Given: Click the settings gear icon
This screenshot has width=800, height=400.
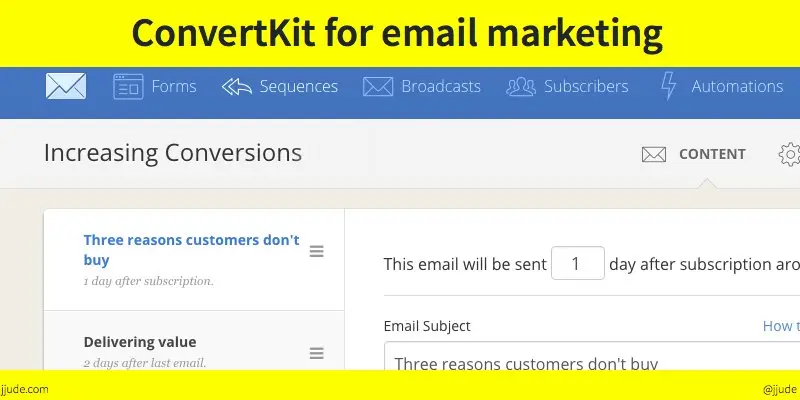Looking at the screenshot, I should pos(790,154).
